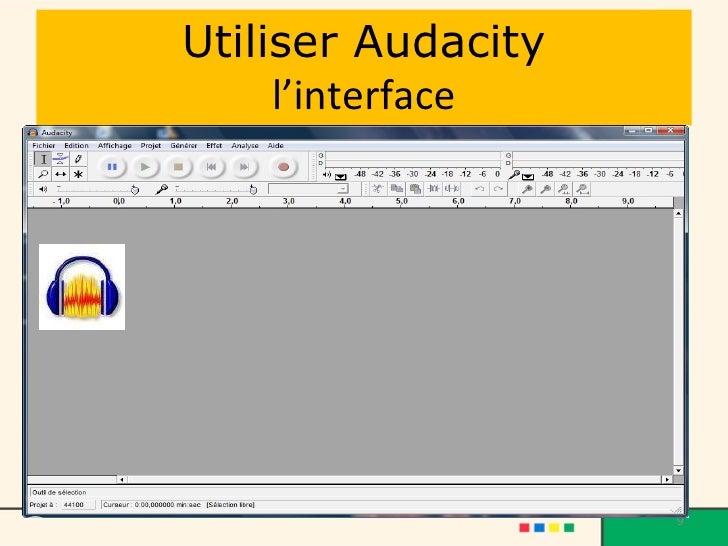Open the Affichage menu
The height and width of the screenshot is (546, 728).
tap(115, 145)
